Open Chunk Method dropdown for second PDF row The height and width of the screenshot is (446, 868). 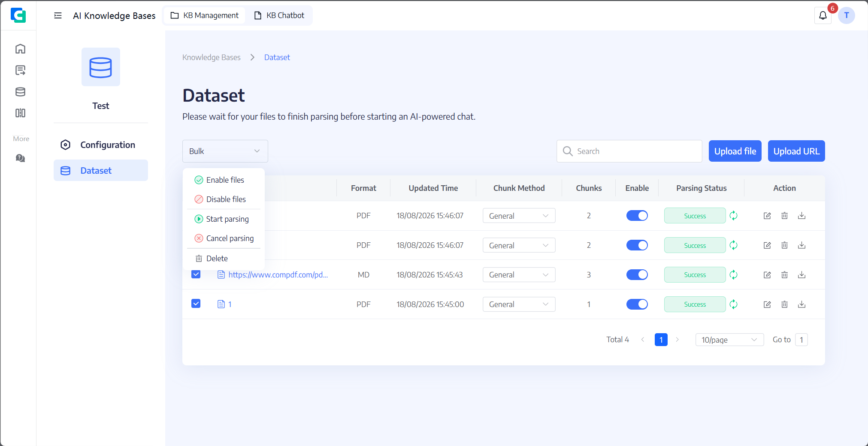point(519,245)
